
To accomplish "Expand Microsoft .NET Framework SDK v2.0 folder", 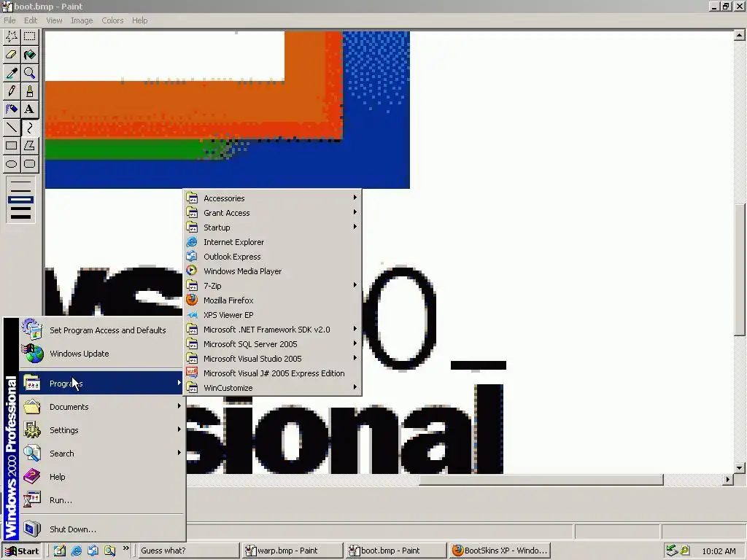I will (272, 330).
